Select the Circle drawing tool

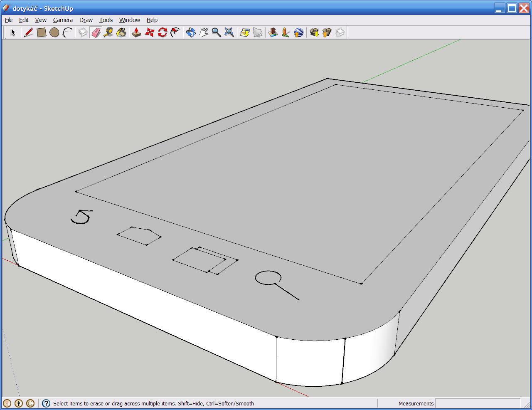(x=54, y=32)
